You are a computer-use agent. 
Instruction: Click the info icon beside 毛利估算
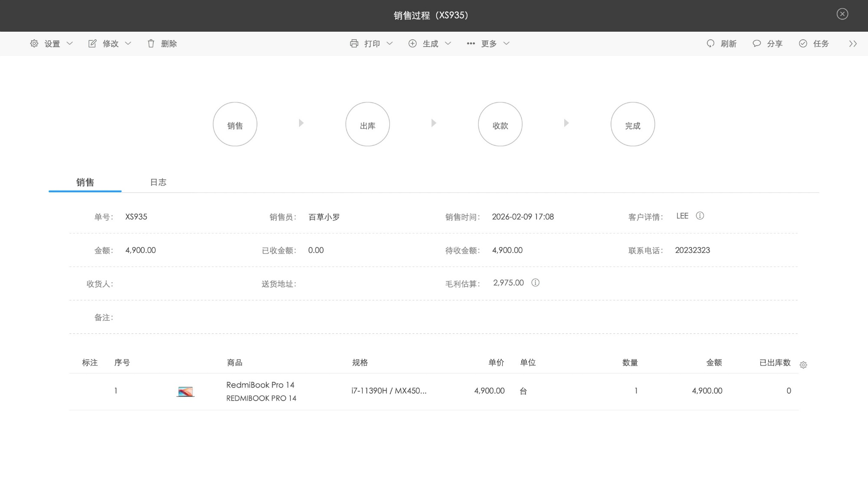tap(536, 283)
